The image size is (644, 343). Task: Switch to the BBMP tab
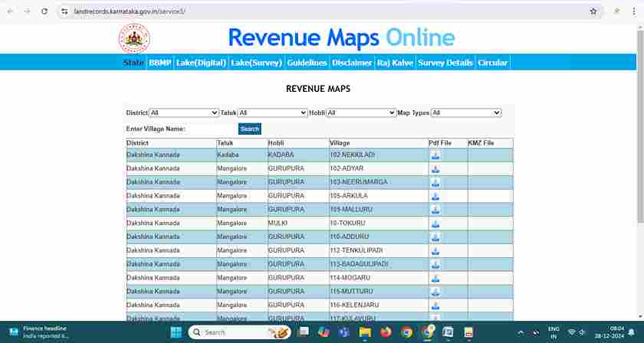[x=159, y=63]
